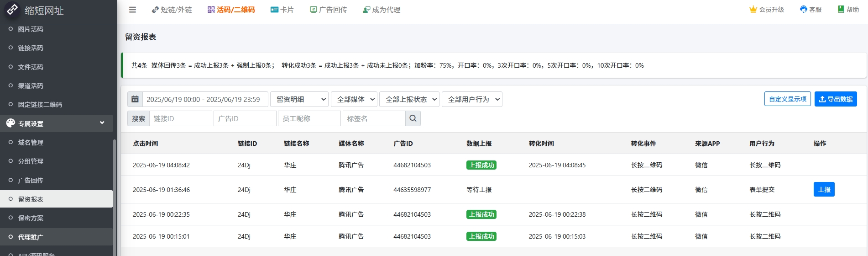
Task: Open 域名管理 in sidebar
Action: point(31,143)
